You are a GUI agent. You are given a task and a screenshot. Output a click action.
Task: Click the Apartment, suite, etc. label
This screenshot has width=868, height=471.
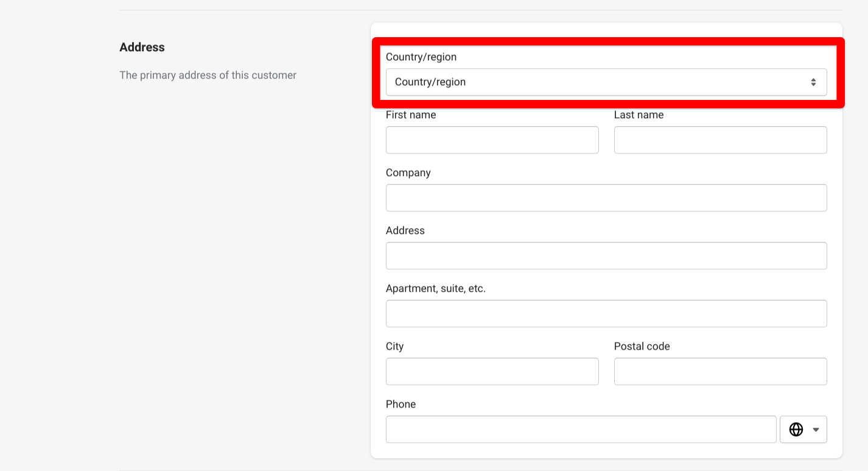pos(435,289)
